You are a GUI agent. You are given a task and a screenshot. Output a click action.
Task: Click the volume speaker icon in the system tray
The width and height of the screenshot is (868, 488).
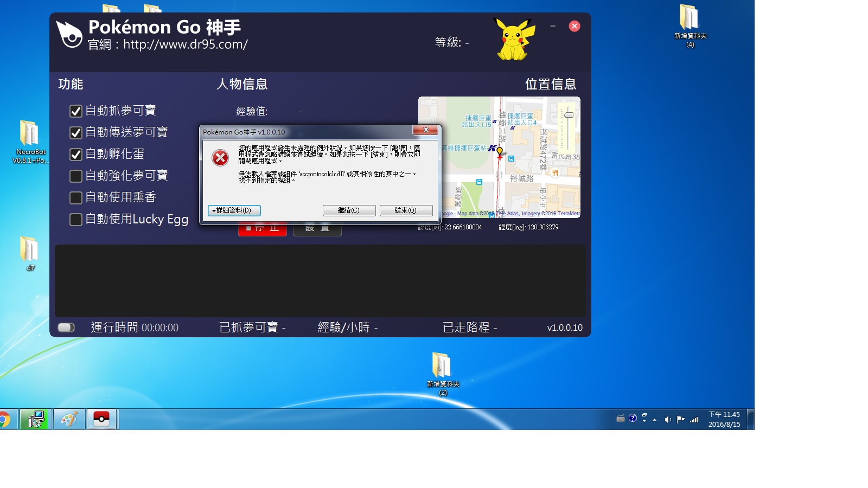click(x=667, y=419)
